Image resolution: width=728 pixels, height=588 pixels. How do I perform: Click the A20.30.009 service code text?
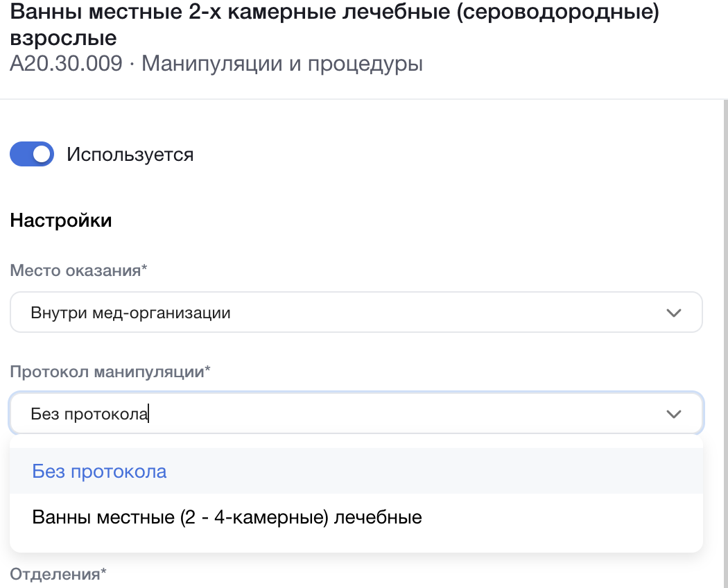coord(66,64)
